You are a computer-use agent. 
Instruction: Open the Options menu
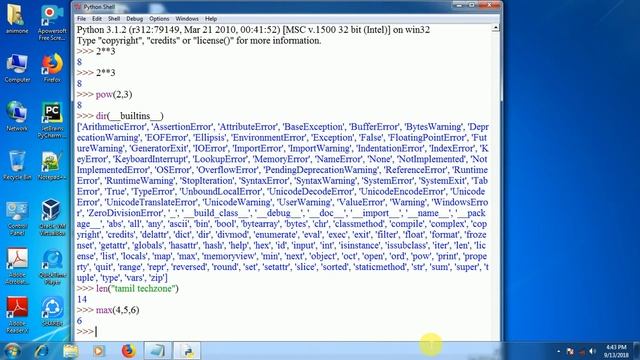[159, 19]
